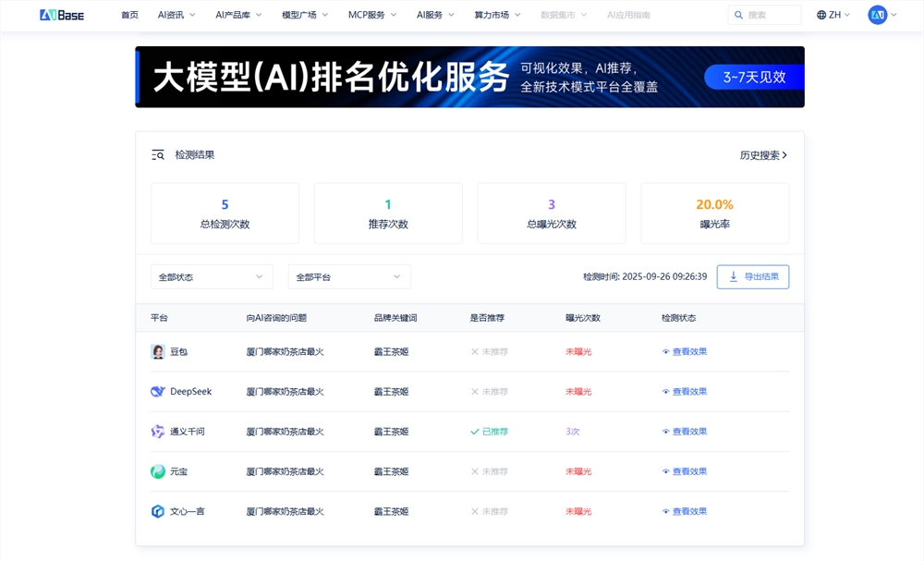Click the 曝光率 20.0% stat card
The height and width of the screenshot is (561, 924).
pyautogui.click(x=715, y=213)
